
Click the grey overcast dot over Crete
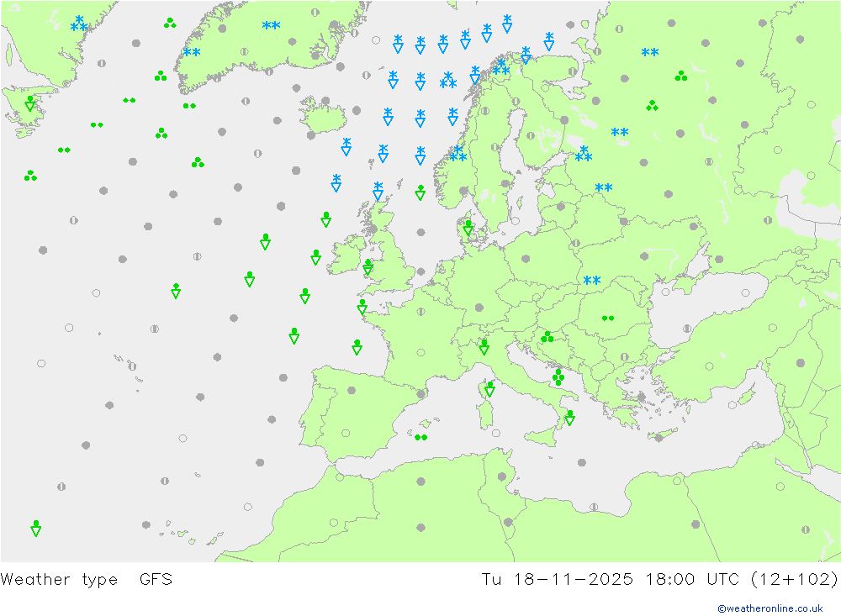pos(659,438)
